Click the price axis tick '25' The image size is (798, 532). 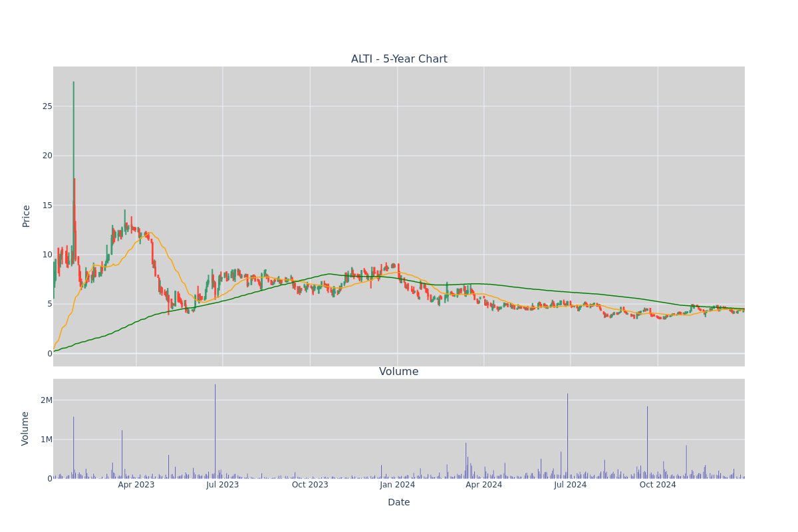pos(47,106)
